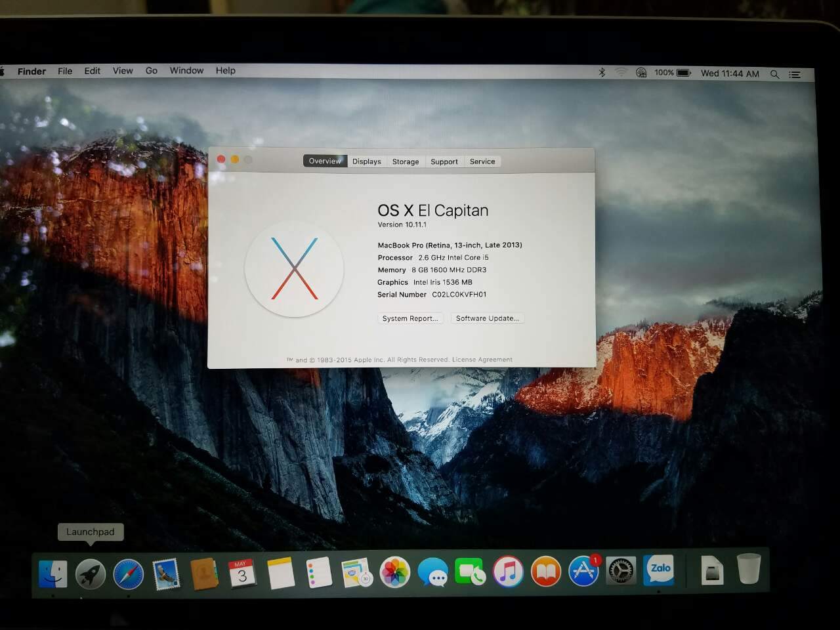840x630 pixels.
Task: Select the Support tab
Action: coord(444,161)
